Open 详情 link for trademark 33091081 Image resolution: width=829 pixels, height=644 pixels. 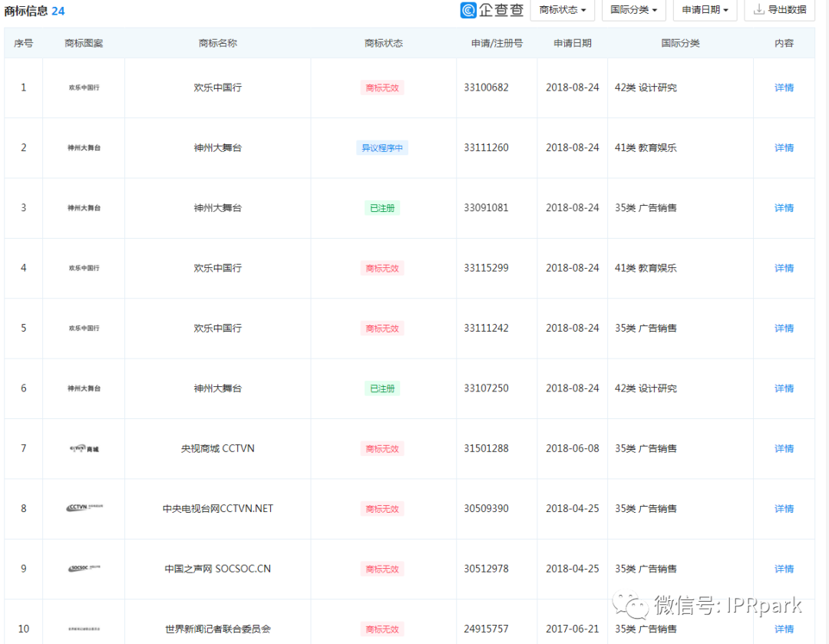tap(784, 208)
